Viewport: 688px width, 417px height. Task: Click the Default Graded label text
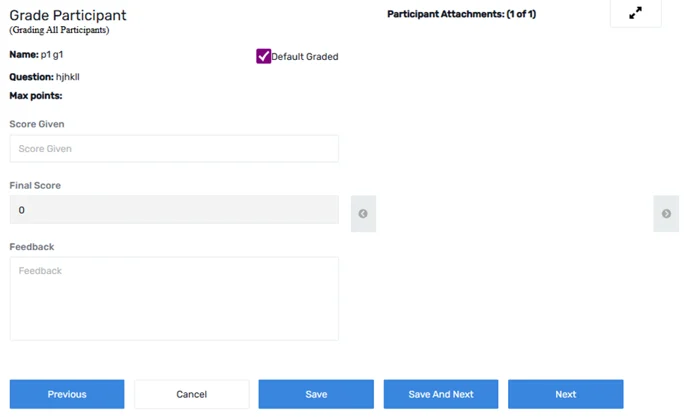pyautogui.click(x=305, y=57)
